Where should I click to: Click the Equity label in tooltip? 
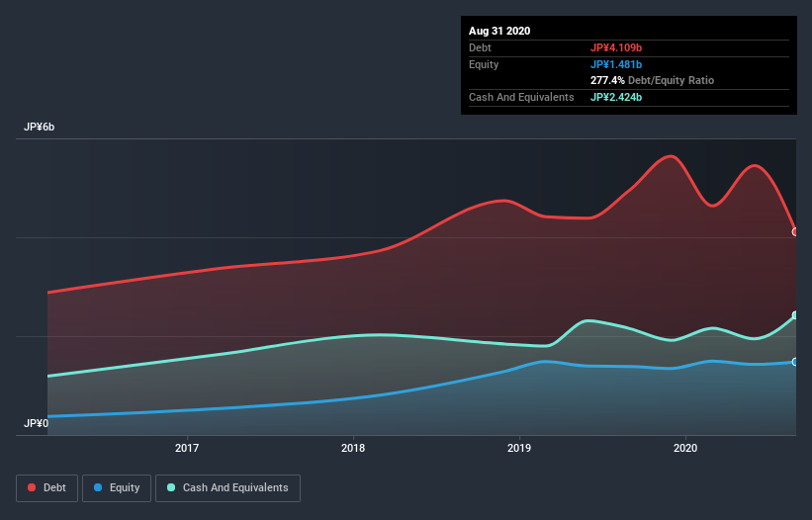point(484,64)
